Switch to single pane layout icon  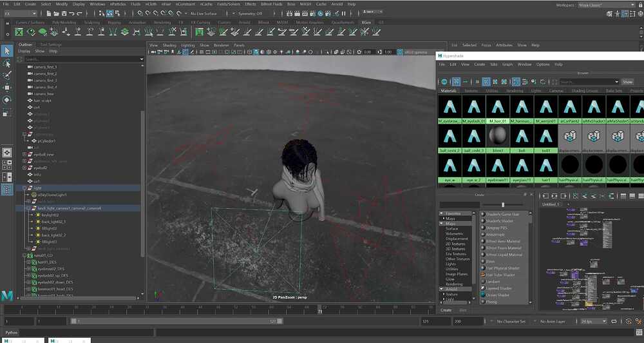click(x=7, y=153)
